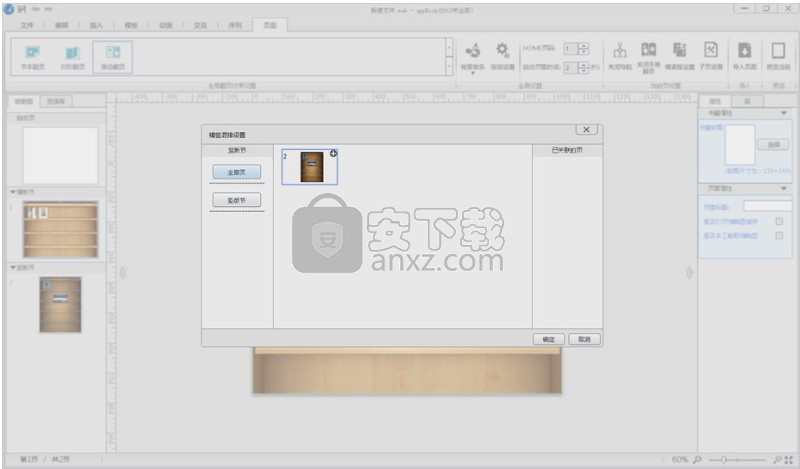
Task: Increase the HOME page number stepper
Action: pyautogui.click(x=584, y=45)
